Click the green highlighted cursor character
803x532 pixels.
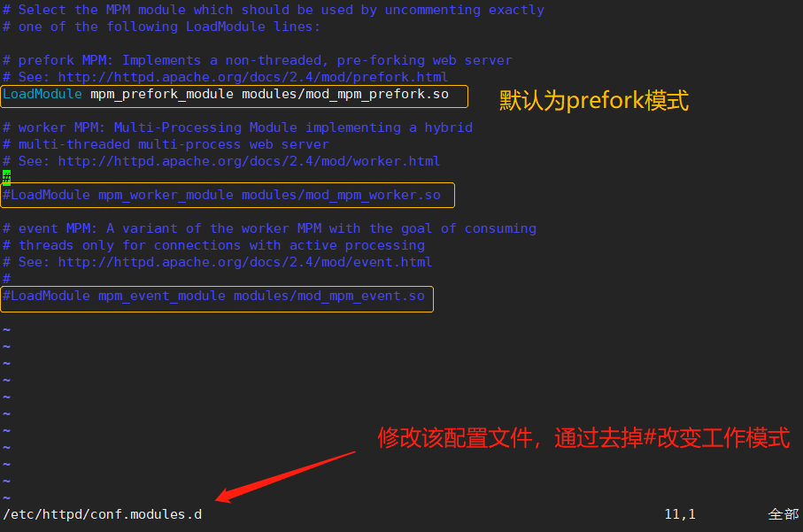tap(7, 178)
